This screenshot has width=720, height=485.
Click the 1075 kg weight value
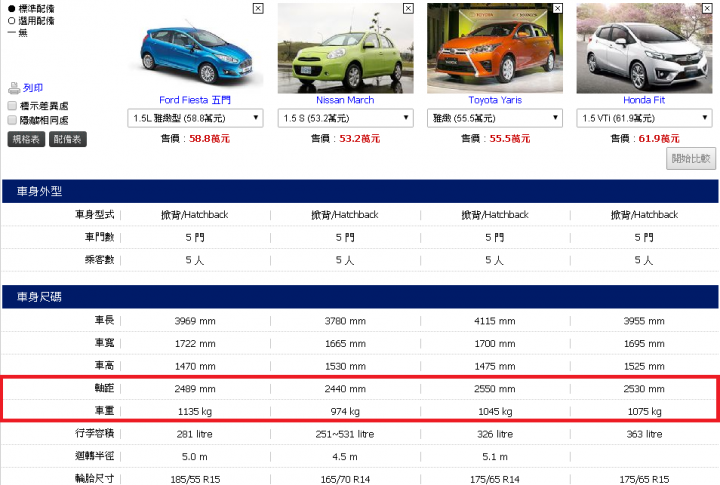[644, 412]
